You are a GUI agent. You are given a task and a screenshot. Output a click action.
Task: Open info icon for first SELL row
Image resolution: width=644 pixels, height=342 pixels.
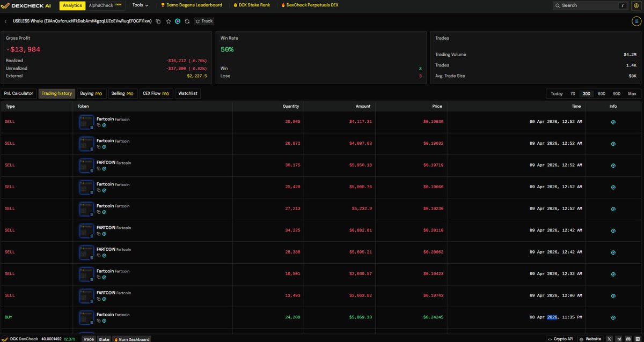coord(613,122)
